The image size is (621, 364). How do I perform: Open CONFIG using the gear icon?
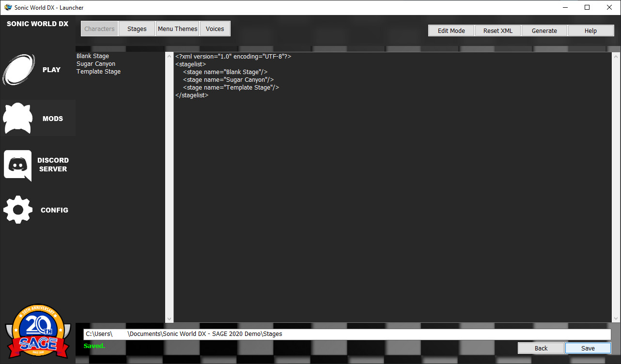tap(18, 210)
